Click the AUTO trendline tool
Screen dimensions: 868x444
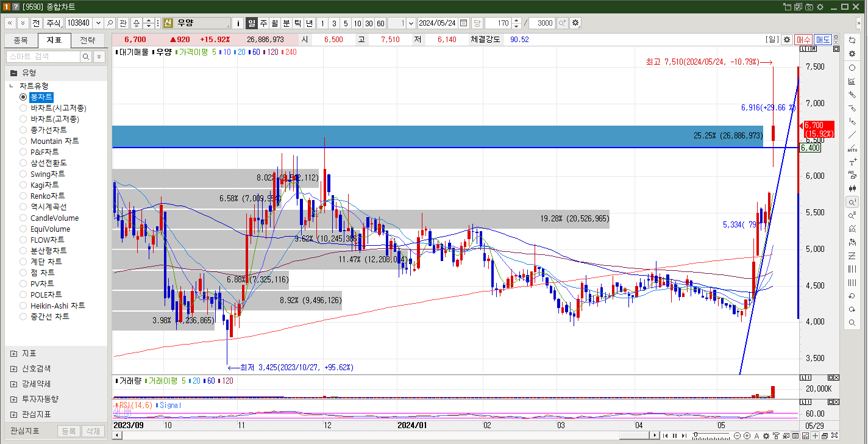[852, 148]
